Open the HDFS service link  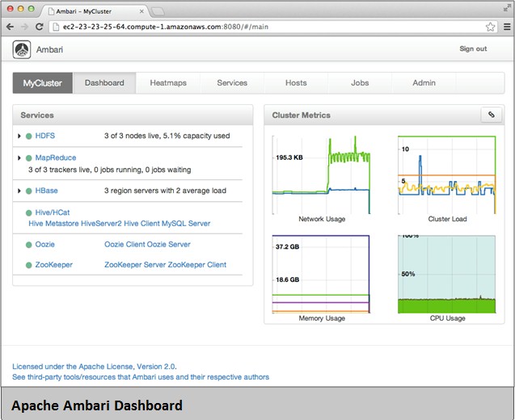pos(45,136)
